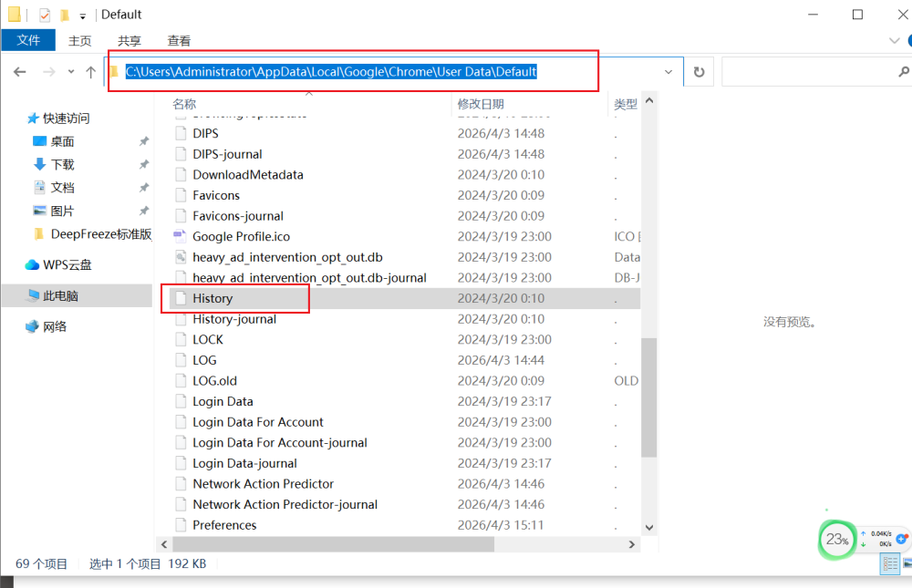Go up one folder level with the up arrow
Viewport: 912px width, 588px height.
click(x=90, y=72)
